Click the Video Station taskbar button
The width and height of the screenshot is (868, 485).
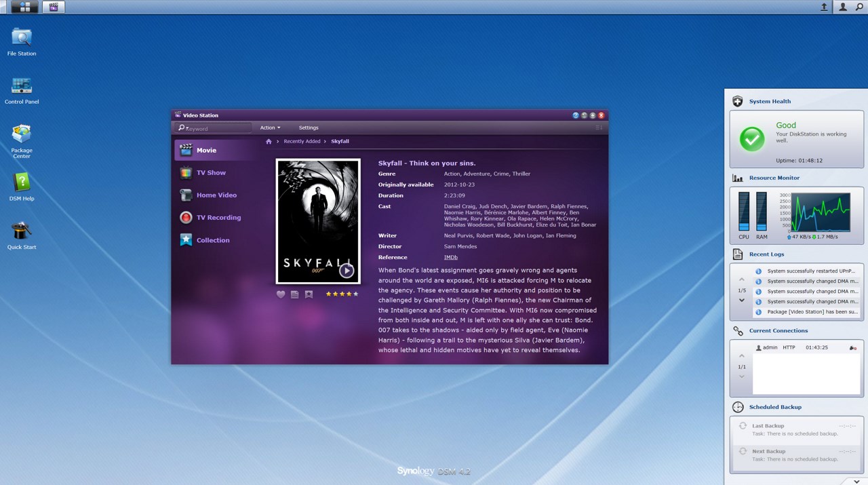click(x=54, y=7)
